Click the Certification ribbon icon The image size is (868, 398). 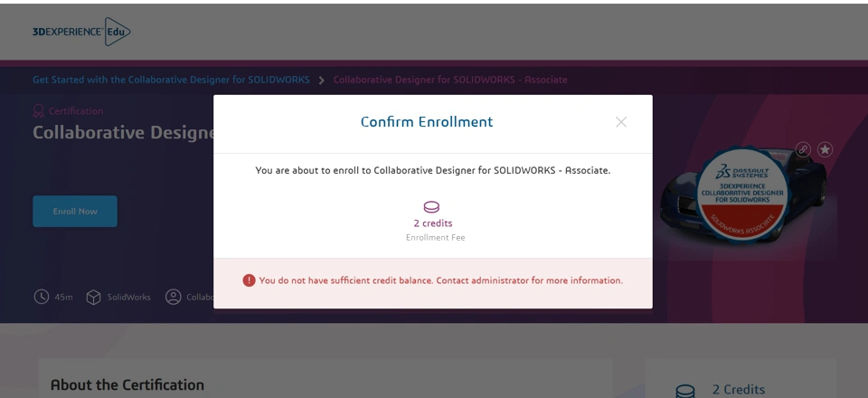click(x=39, y=111)
